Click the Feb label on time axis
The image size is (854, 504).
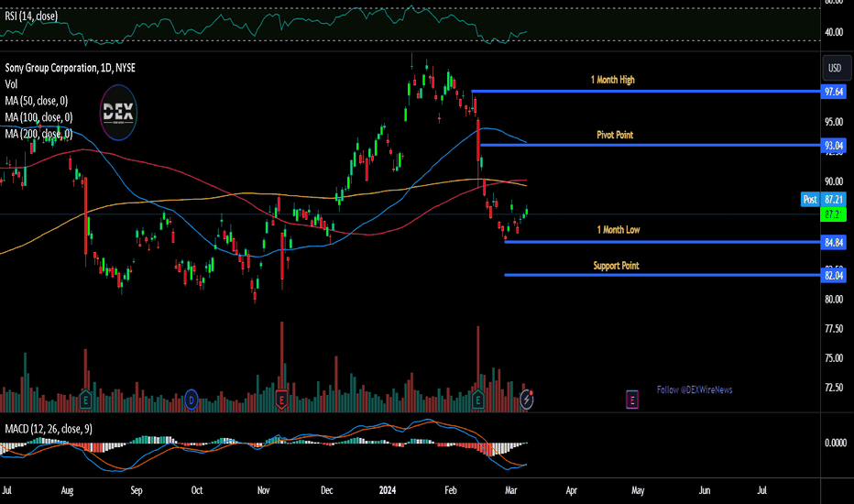click(x=451, y=490)
